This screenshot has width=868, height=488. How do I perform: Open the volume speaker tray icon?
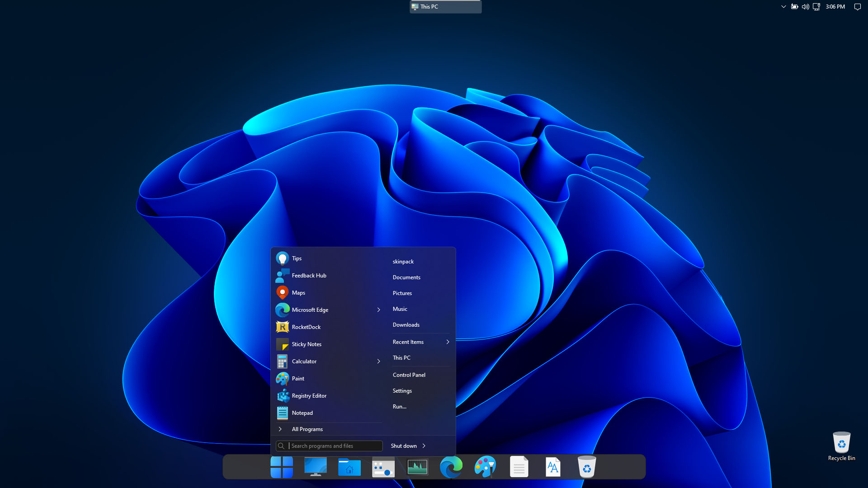(806, 7)
